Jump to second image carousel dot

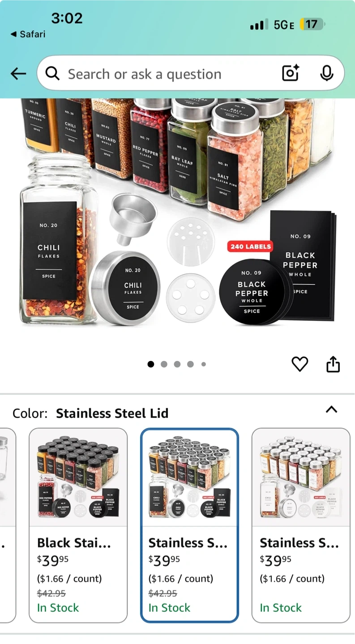[164, 364]
